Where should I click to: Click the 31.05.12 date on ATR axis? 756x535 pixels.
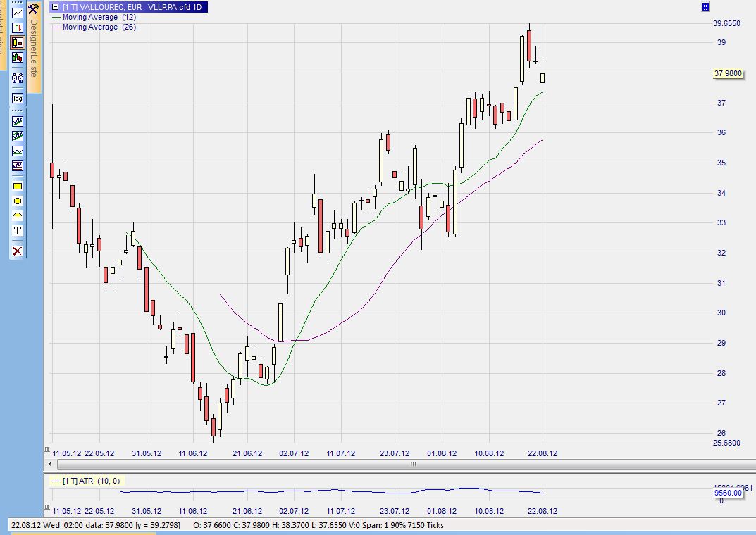[x=147, y=511]
